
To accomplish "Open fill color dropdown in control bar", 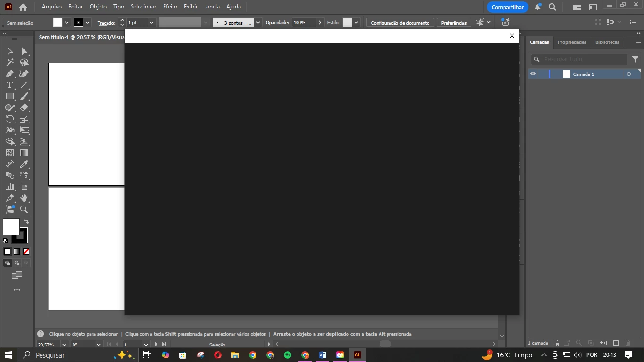I will pos(66,22).
